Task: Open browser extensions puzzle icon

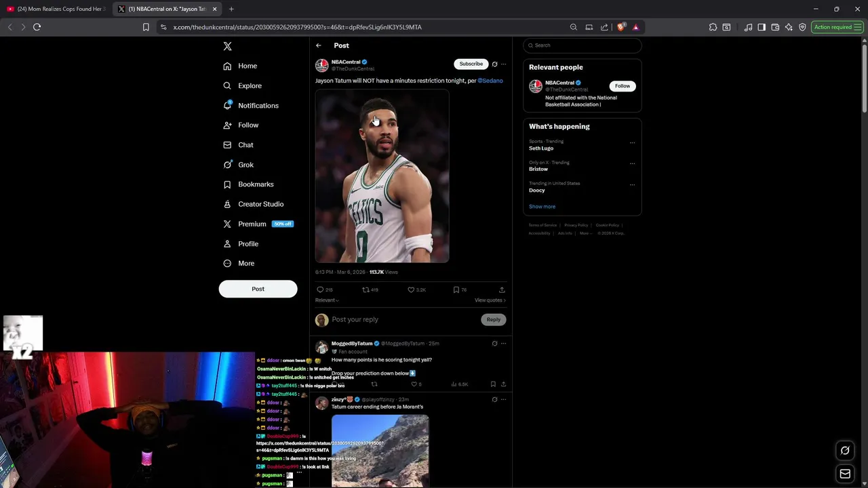Action: pos(713,27)
